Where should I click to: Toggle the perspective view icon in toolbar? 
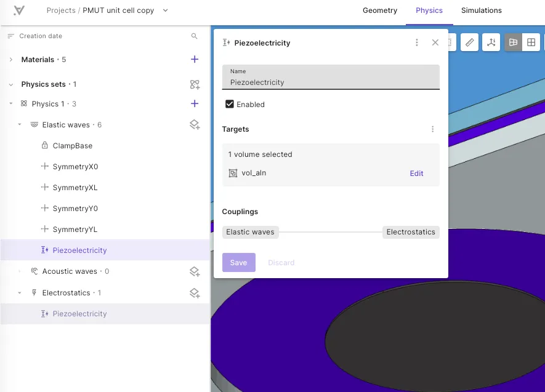tap(513, 42)
